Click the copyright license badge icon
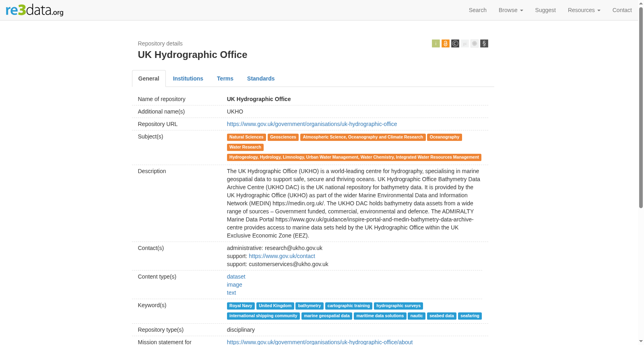This screenshot has height=345, width=644. click(x=455, y=43)
